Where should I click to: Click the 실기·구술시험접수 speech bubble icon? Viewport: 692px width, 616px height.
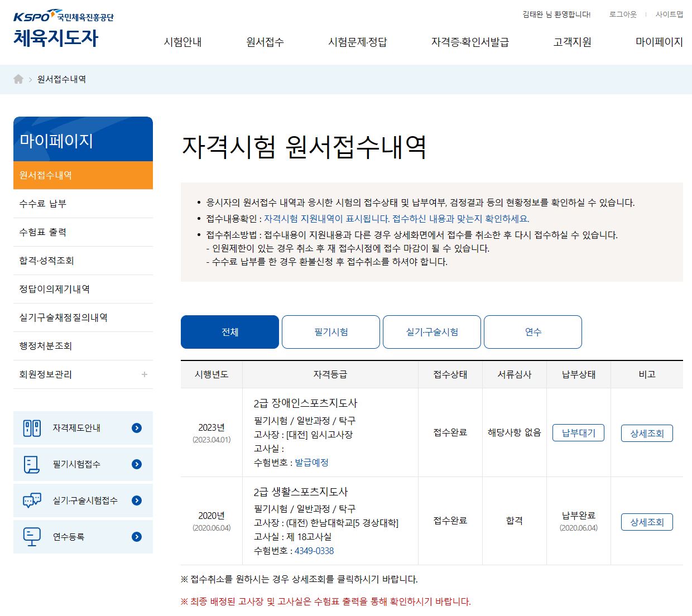point(32,501)
